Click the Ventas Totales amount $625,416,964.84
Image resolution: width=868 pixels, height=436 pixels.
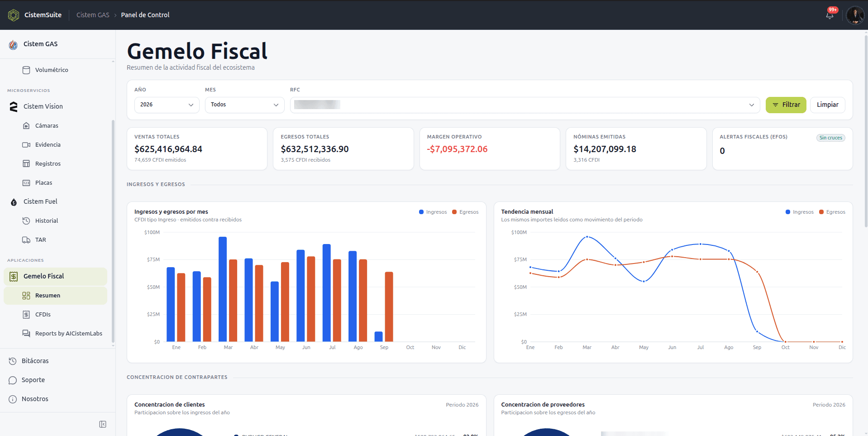(x=168, y=149)
